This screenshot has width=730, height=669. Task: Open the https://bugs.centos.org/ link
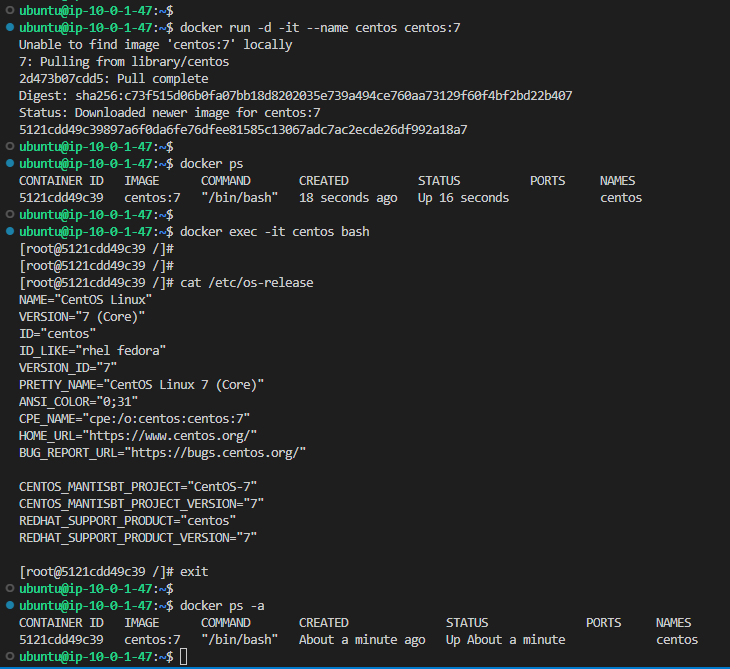pyautogui.click(x=215, y=453)
